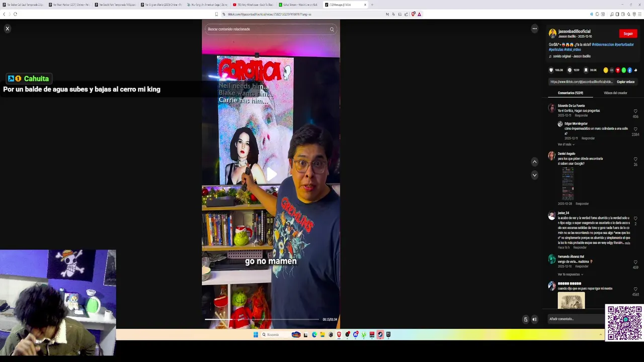Switch to the Kick Stream browser tab
This screenshot has width=644, height=362.
[300, 5]
